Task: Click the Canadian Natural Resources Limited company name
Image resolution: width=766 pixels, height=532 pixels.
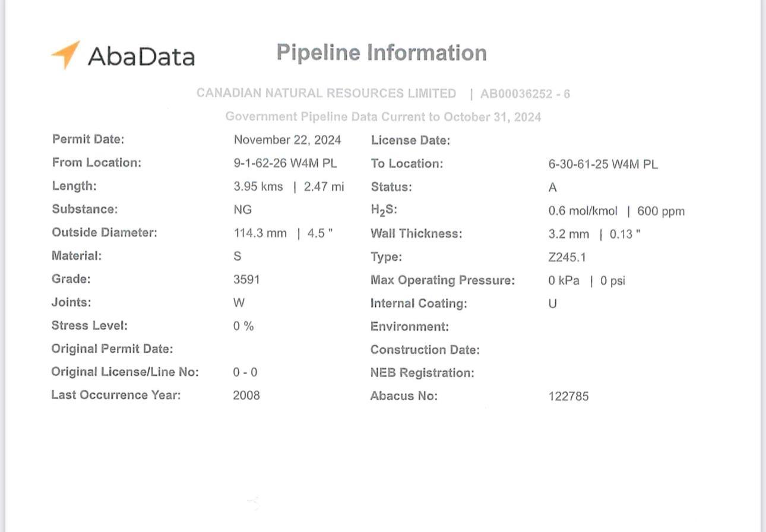Action: [326, 93]
